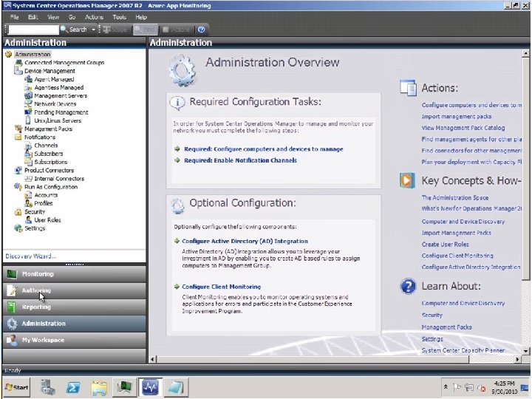The height and width of the screenshot is (399, 532).
Task: Click the Security lock icon
Action: coord(18,212)
